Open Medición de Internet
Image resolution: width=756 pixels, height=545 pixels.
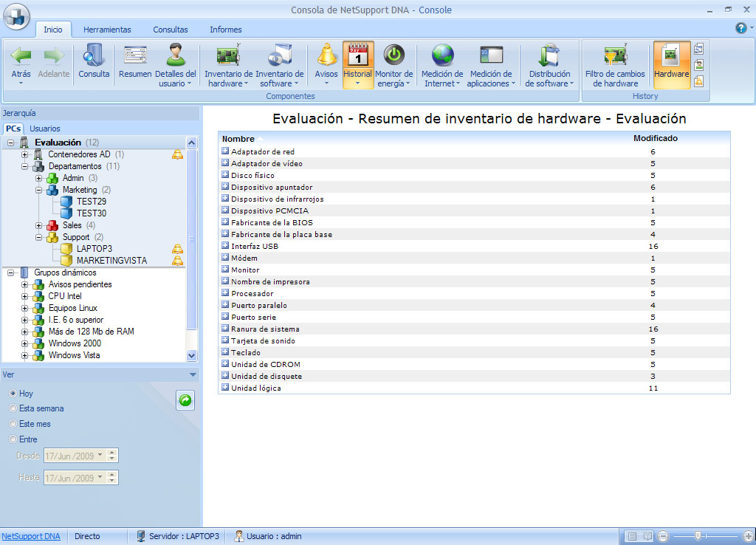click(x=442, y=65)
